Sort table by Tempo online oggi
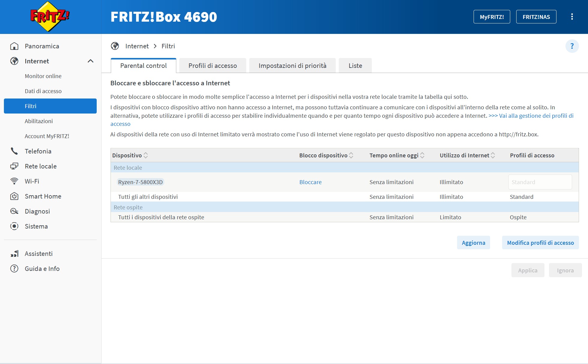The height and width of the screenshot is (364, 588). coord(422,155)
